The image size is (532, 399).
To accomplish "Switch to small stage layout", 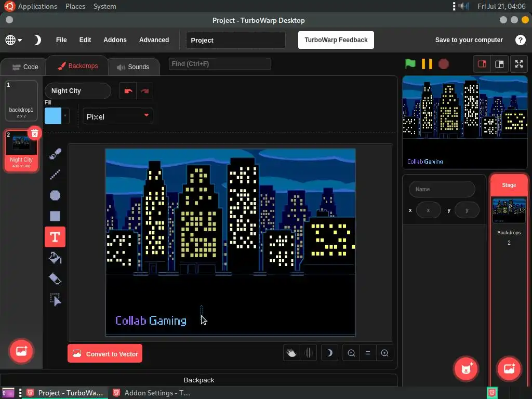I will 482,64.
